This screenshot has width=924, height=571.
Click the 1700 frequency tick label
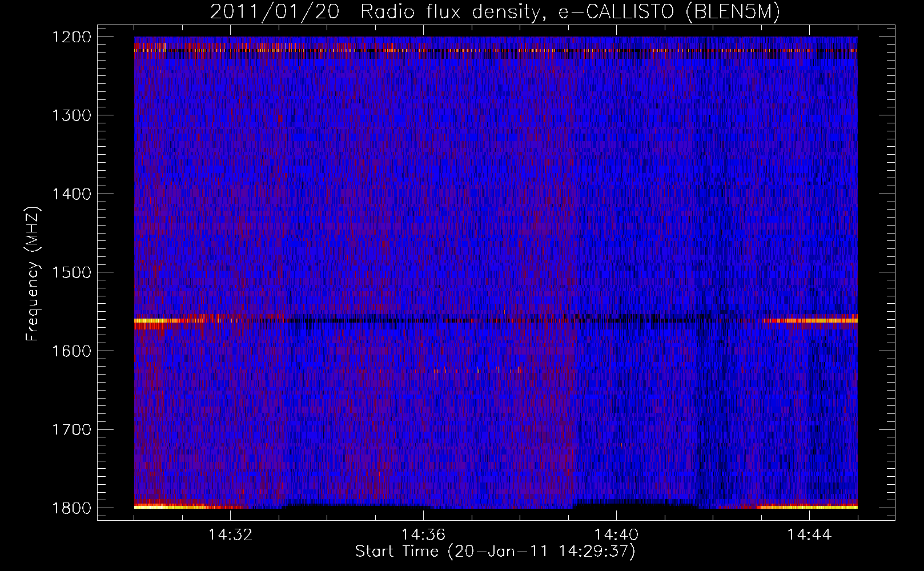(x=72, y=429)
